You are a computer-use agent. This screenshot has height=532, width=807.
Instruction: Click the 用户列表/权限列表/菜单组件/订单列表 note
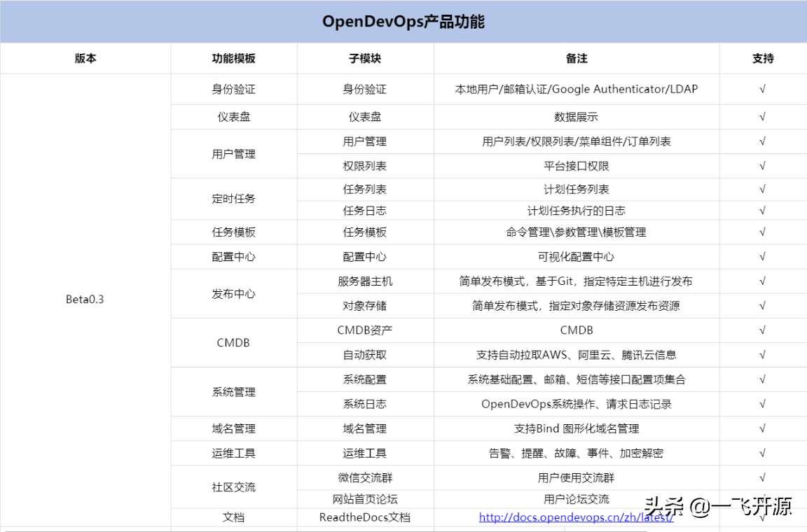tap(577, 141)
